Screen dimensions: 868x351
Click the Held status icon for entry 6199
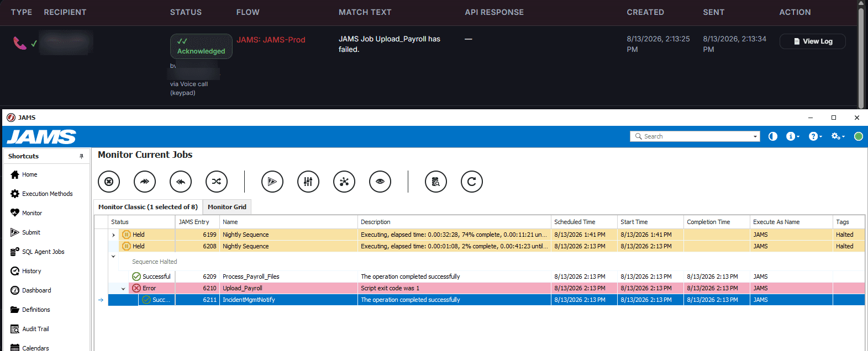(x=127, y=235)
